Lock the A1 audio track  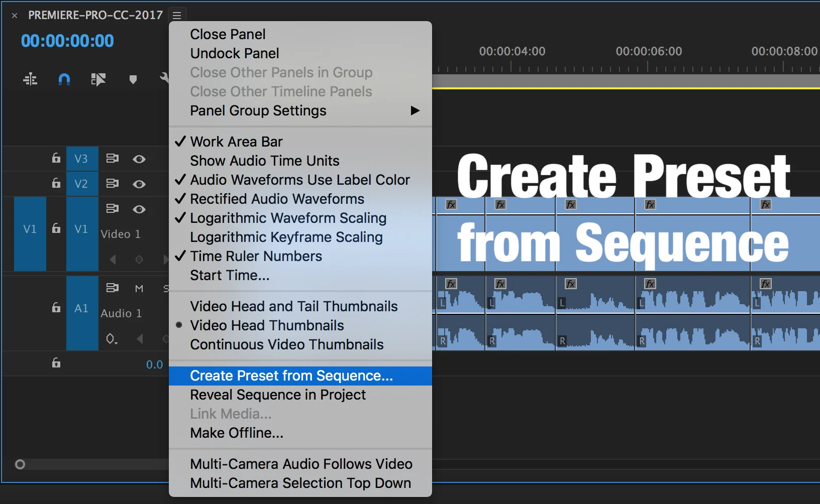pos(56,308)
